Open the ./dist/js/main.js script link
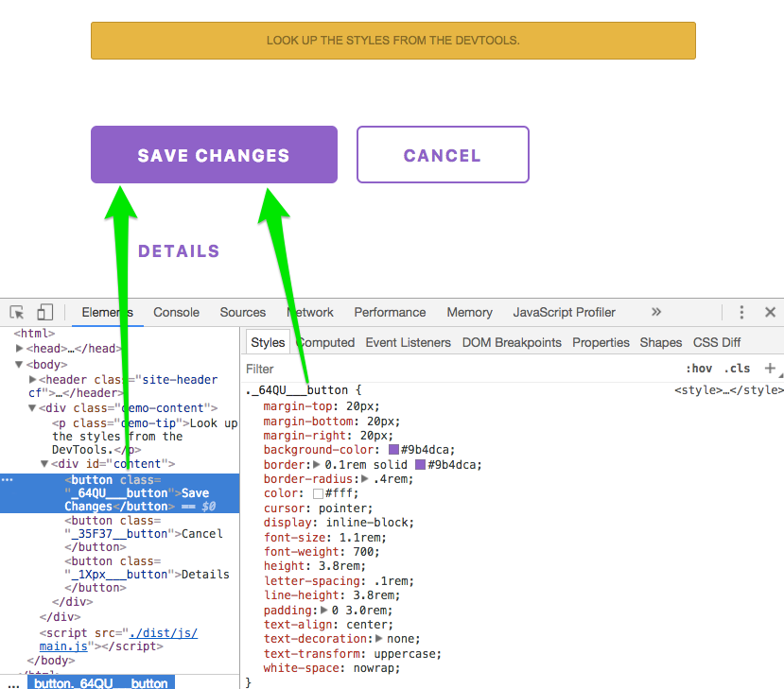This screenshot has width=784, height=689. (118, 640)
